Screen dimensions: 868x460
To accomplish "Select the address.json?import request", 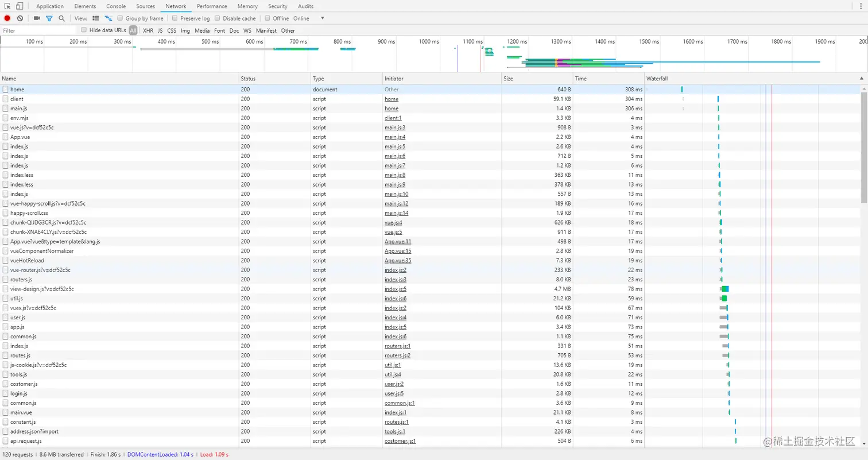I will [x=431, y=431].
